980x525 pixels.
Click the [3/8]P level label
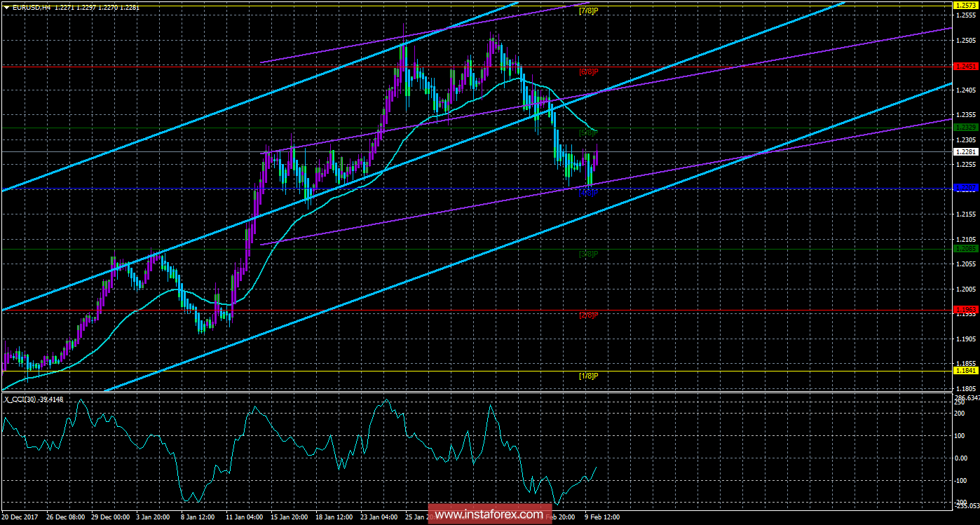coord(588,254)
